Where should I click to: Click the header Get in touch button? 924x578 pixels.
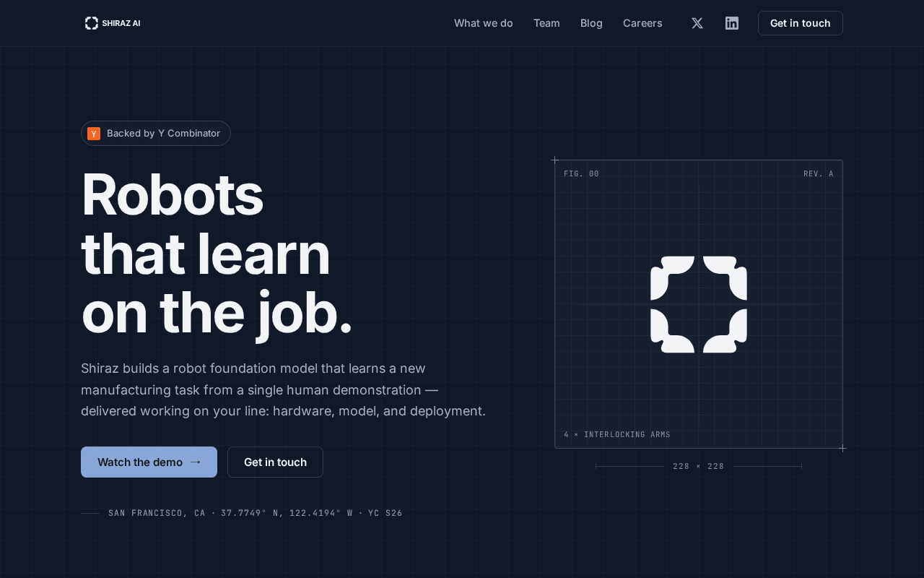[x=801, y=23]
